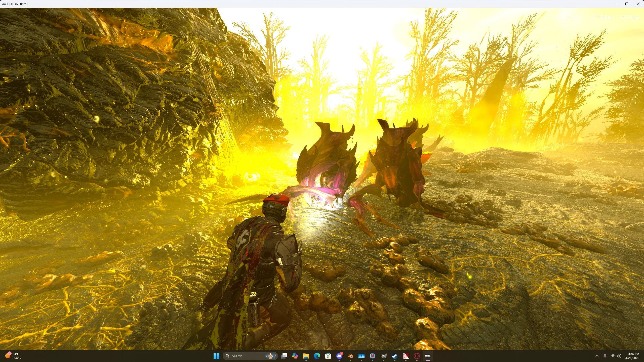644x362 pixels.
Task: Switch to GIMP from the taskbar
Action: (x=384, y=356)
